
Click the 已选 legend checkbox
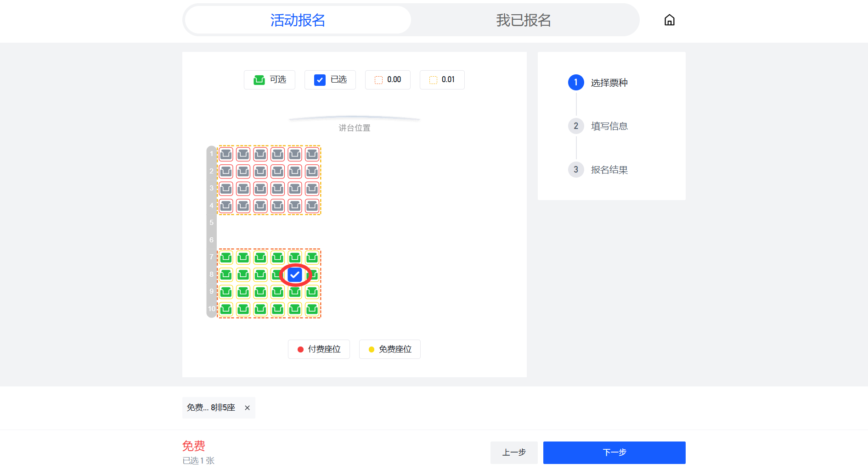[x=320, y=80]
